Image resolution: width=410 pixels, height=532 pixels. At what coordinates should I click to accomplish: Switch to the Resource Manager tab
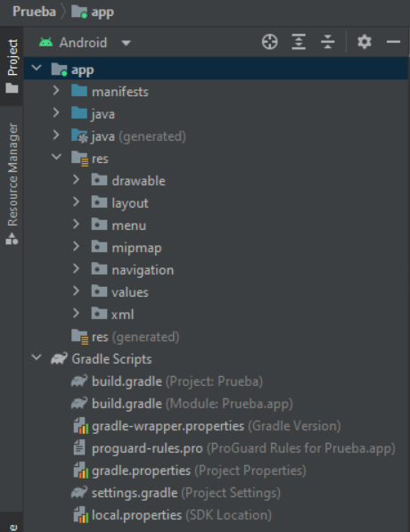click(x=12, y=184)
